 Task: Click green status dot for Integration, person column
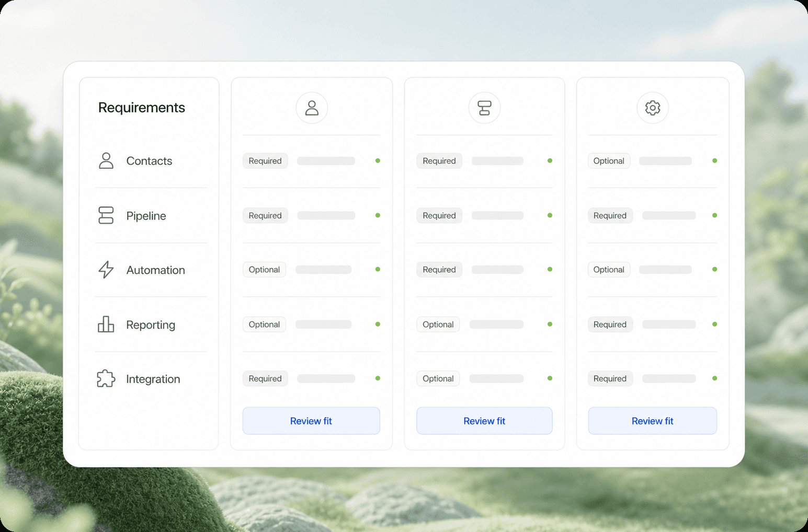378,378
